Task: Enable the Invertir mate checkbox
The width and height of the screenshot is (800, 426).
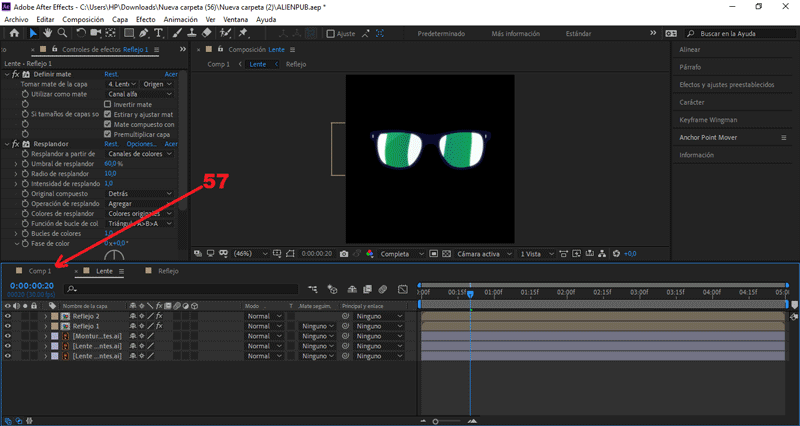Action: tap(109, 104)
